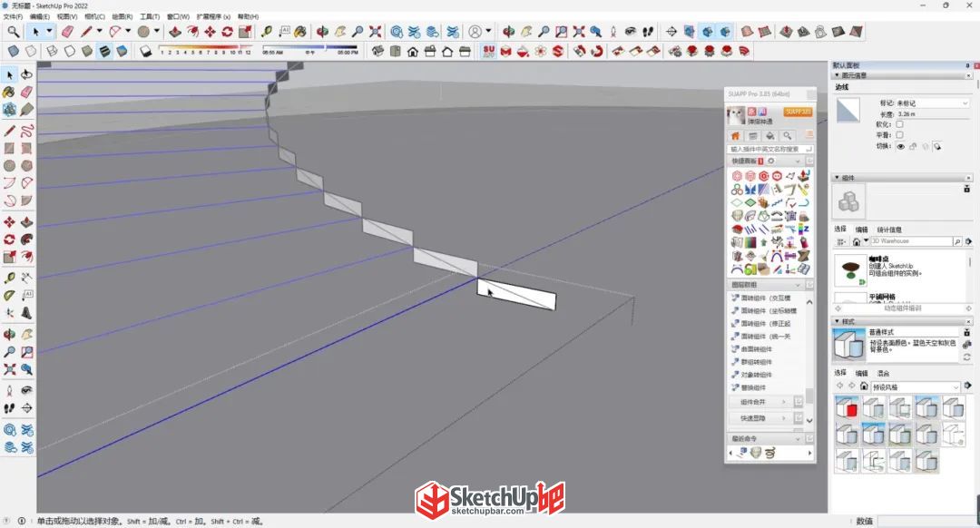The width and height of the screenshot is (980, 528).
Task: Select the Freehand tool in left toolbar
Action: click(x=26, y=131)
